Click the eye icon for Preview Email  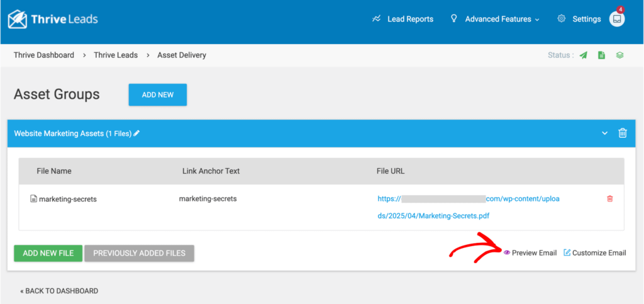[507, 252]
